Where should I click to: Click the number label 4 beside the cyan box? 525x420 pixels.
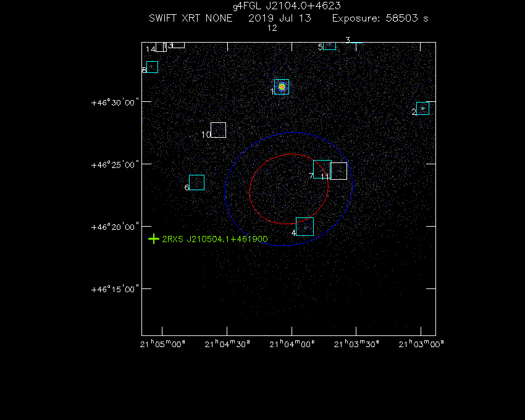293,233
